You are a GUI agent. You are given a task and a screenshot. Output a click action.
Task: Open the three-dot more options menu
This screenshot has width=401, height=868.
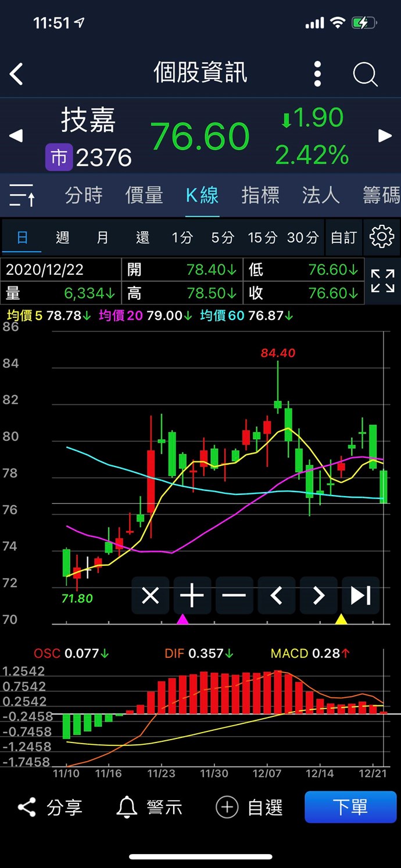pos(317,74)
